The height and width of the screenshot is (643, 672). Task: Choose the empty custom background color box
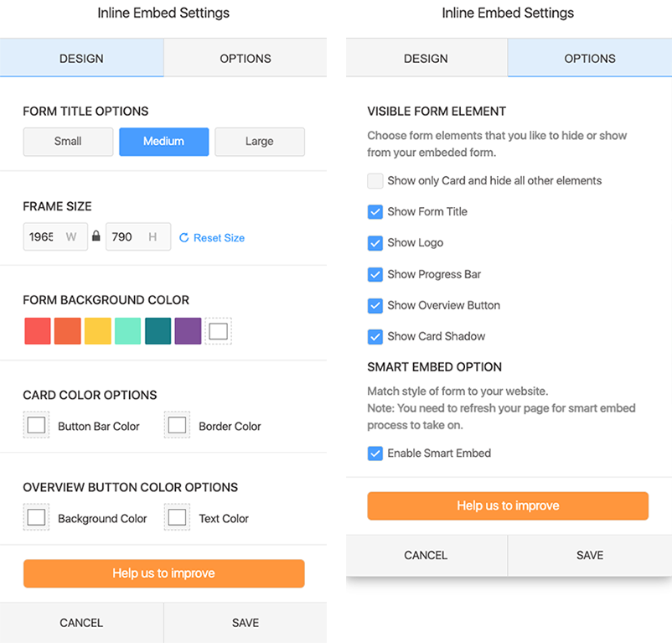218,331
